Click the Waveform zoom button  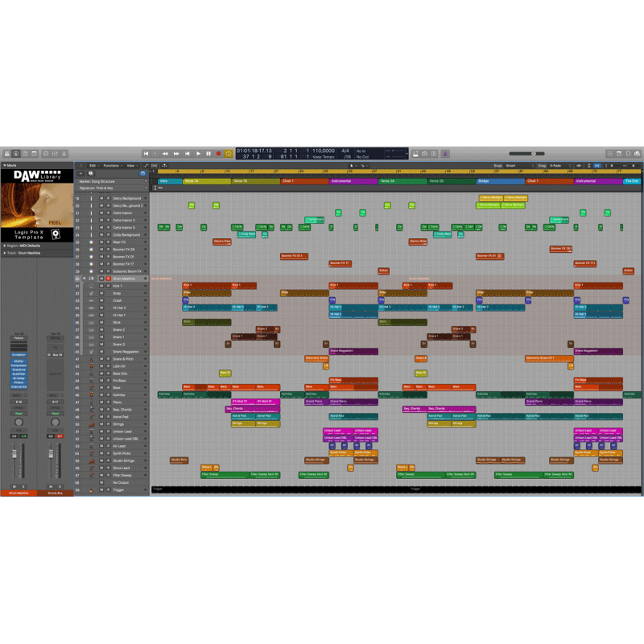[579, 166]
